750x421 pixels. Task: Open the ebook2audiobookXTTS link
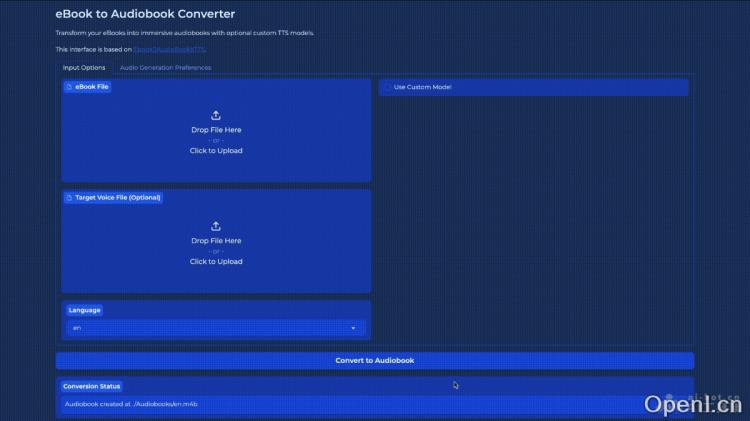click(170, 49)
